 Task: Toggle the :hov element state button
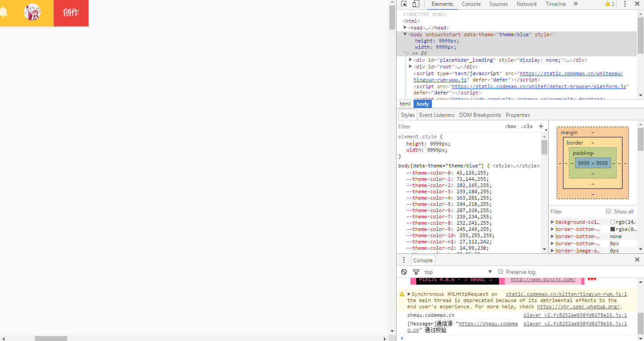[x=510, y=126]
